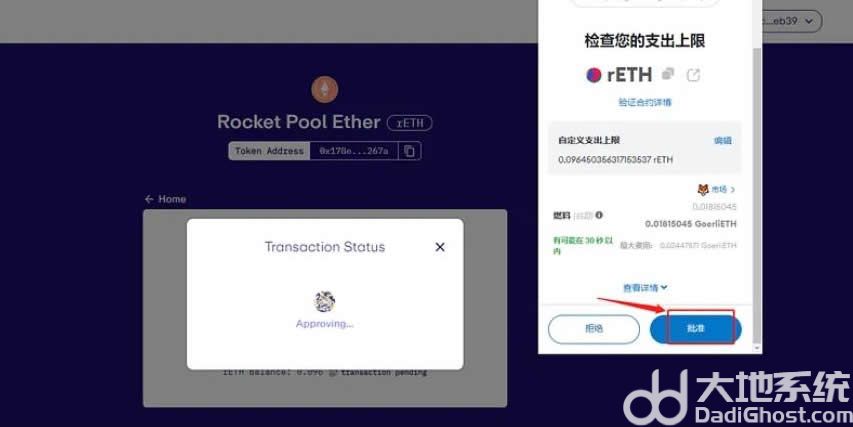853x427 pixels.
Task: Copy the rETH contract address in MetaMask
Action: point(667,74)
